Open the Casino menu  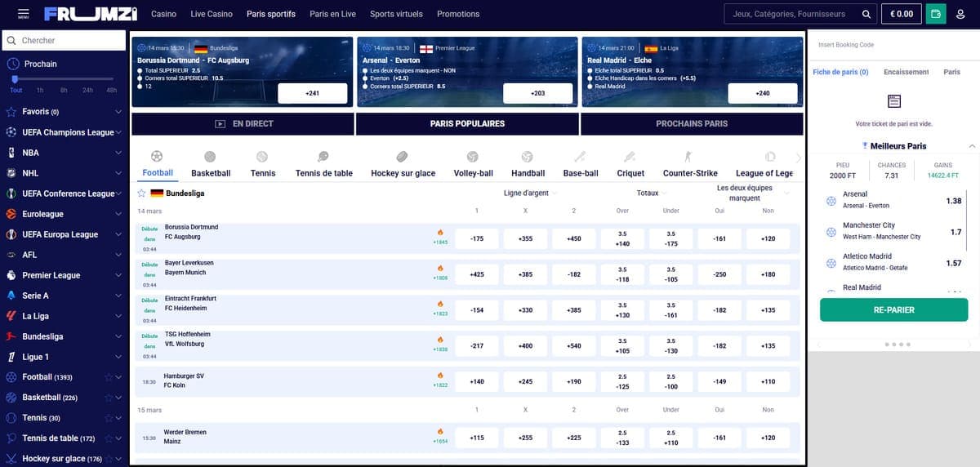163,14
